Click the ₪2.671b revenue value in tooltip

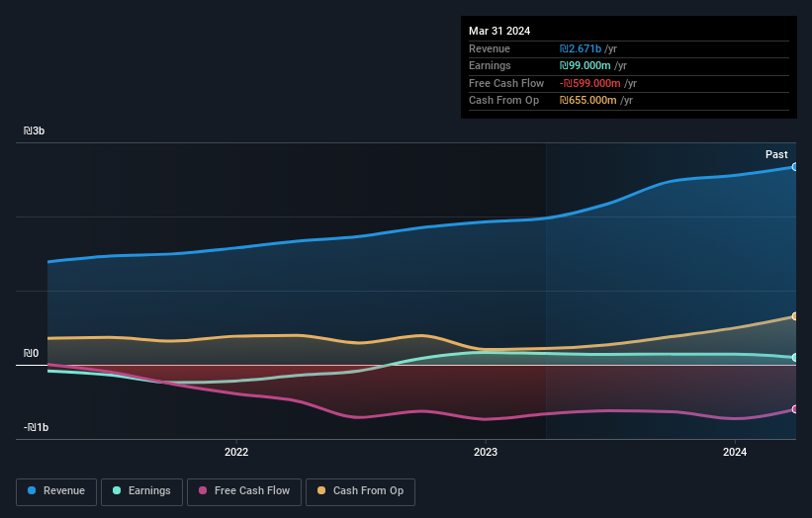coord(580,48)
